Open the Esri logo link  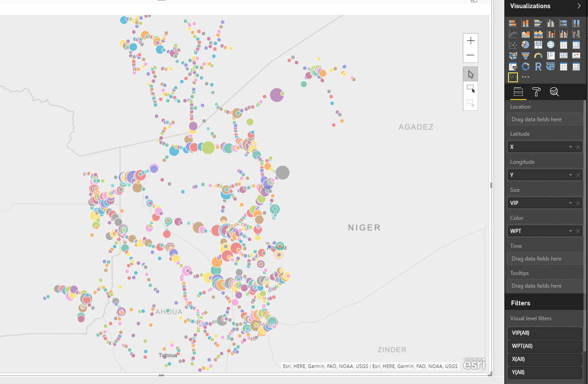coord(474,364)
